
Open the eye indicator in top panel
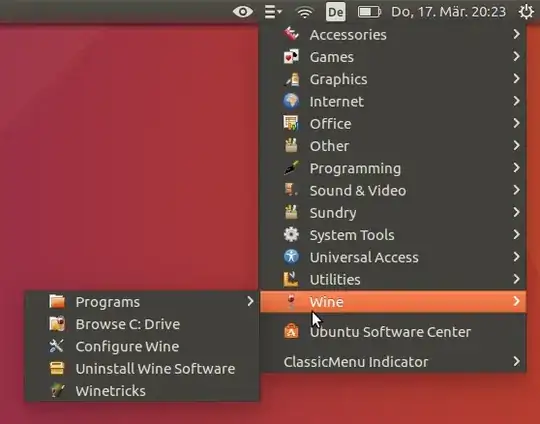tap(243, 12)
